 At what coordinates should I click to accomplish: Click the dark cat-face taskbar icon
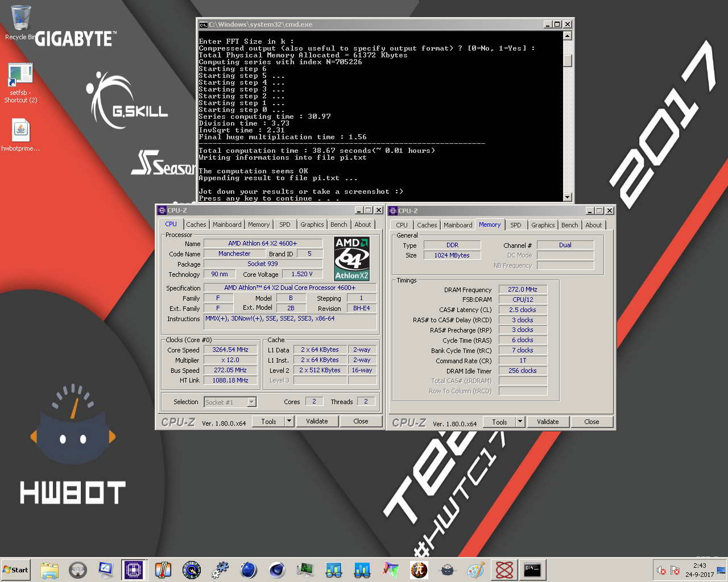tap(448, 569)
